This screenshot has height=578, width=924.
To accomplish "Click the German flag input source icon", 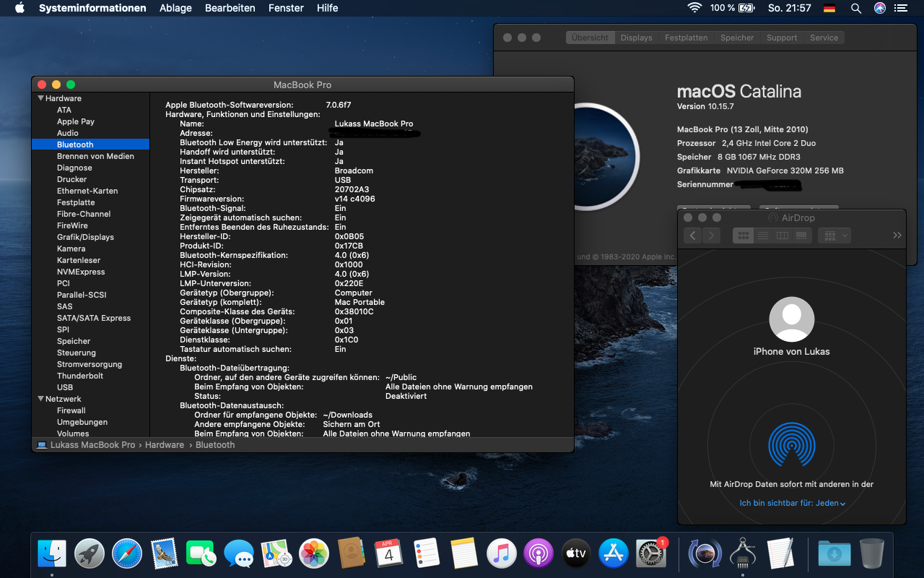I will point(829,8).
